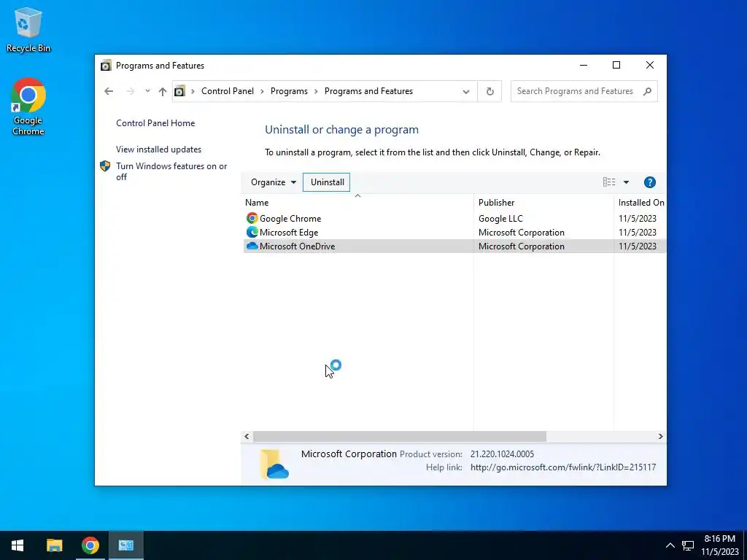
Task: Click the OneDrive cloud icon in the list
Action: pyautogui.click(x=252, y=246)
